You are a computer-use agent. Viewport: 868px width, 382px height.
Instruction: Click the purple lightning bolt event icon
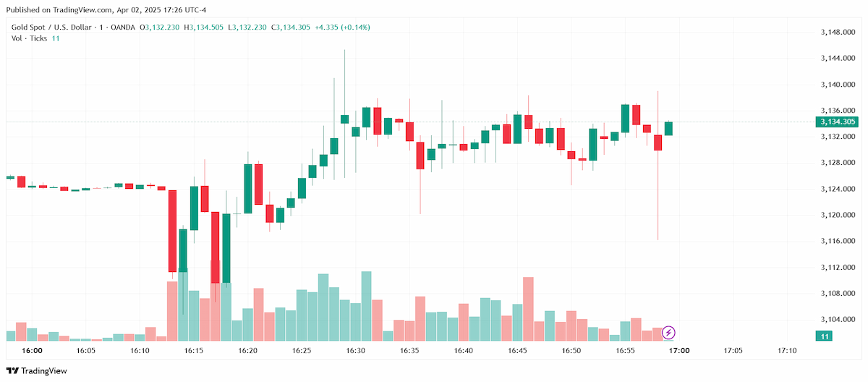pyautogui.click(x=669, y=333)
